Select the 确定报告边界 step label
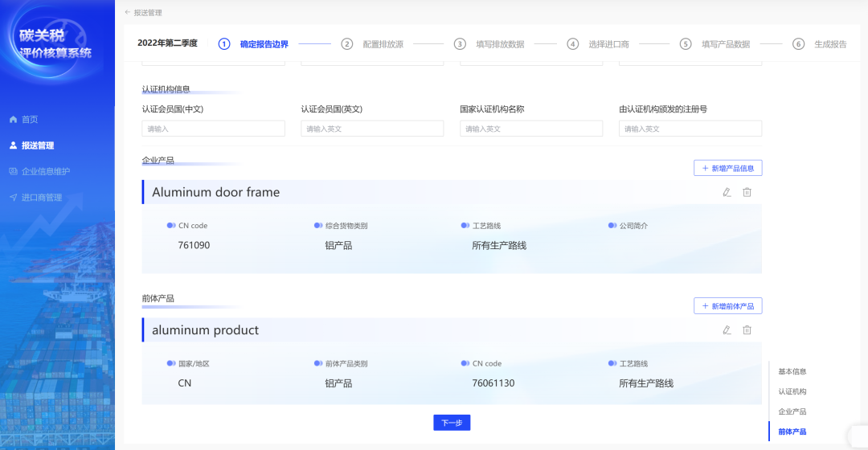 click(264, 43)
